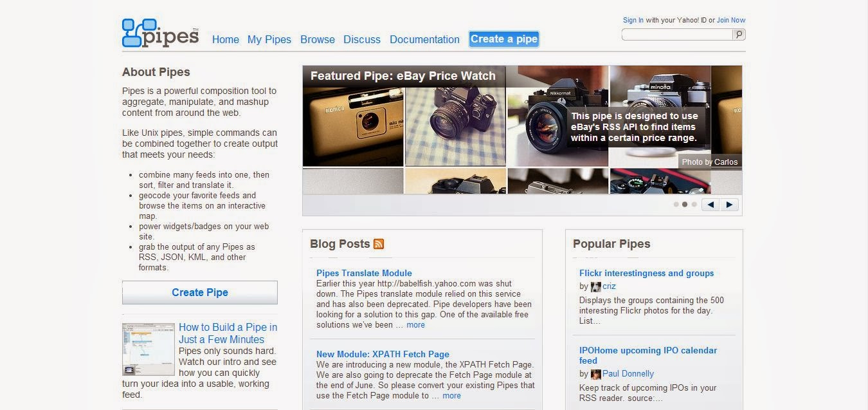Show next featured pipe with right arrow
Viewport: 868px width, 410px height.
tap(728, 205)
